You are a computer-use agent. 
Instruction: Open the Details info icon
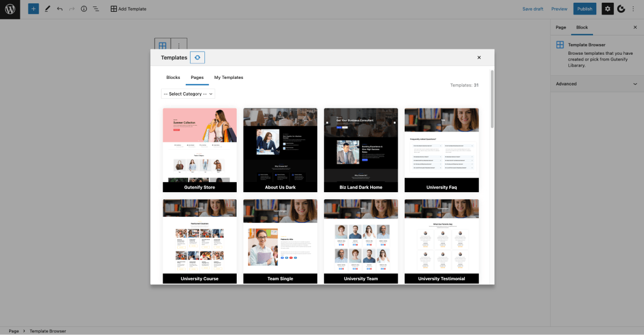[84, 9]
